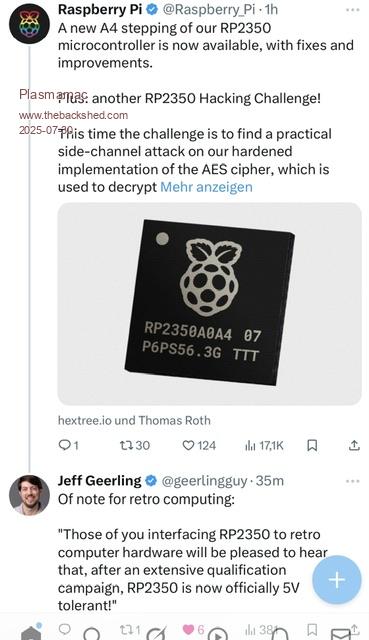
Task: Open the Raspberry Pi profile avatar
Action: [x=29, y=24]
